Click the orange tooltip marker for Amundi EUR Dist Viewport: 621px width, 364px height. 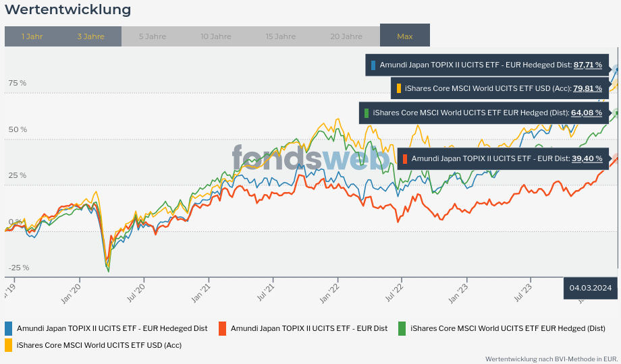[405, 158]
